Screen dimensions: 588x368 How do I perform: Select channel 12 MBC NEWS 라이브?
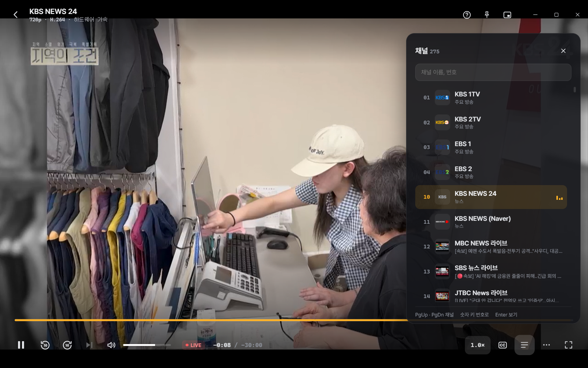491,247
